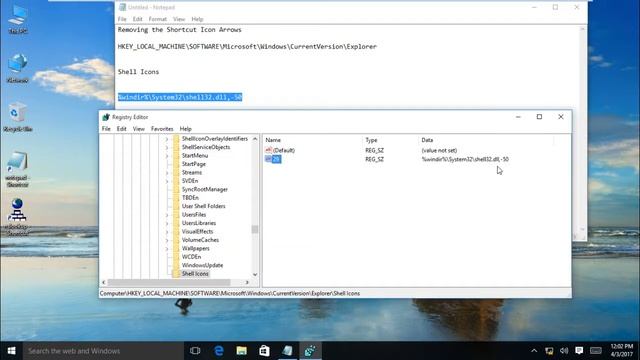Select the value named 29
The width and height of the screenshot is (640, 360).
click(276, 159)
